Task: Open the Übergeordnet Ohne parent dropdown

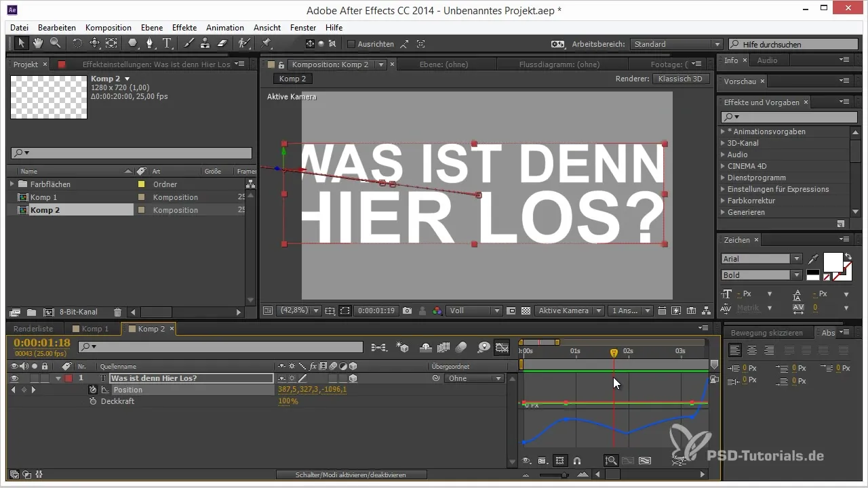Action: click(475, 378)
